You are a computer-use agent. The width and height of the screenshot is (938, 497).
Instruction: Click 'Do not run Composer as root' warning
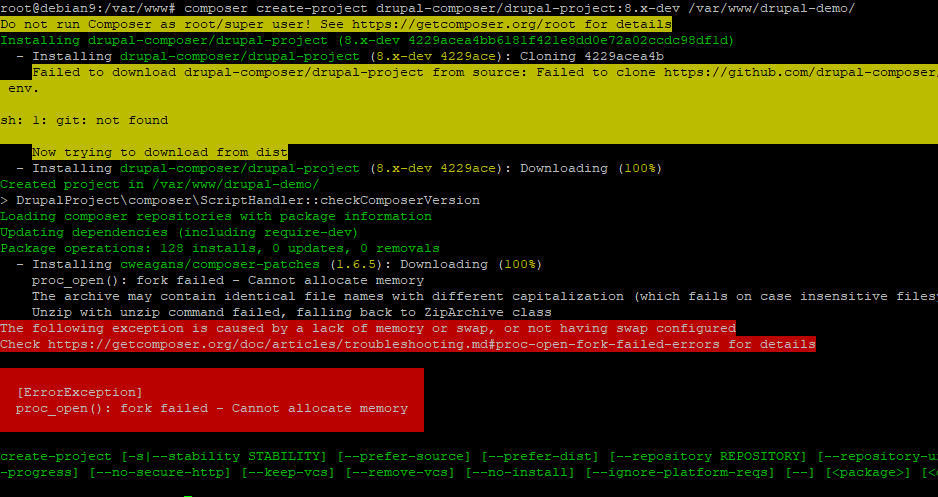pyautogui.click(x=336, y=25)
